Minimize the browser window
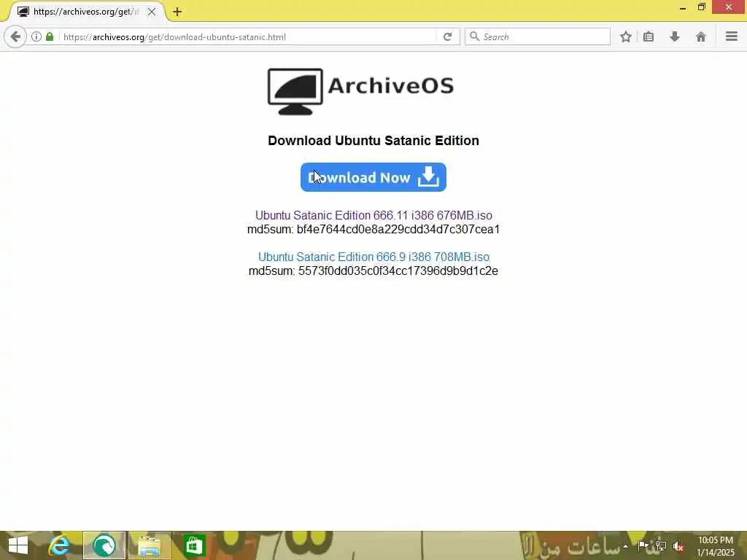This screenshot has height=560, width=747. [683, 7]
